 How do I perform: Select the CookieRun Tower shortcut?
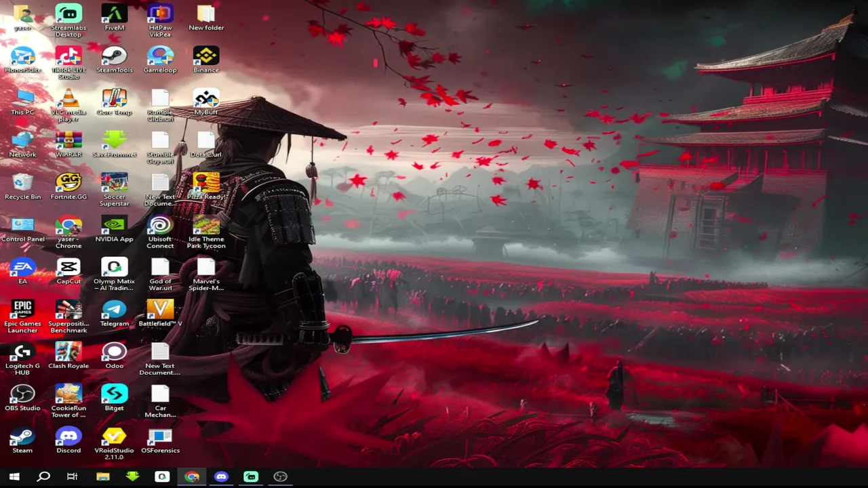click(x=68, y=401)
